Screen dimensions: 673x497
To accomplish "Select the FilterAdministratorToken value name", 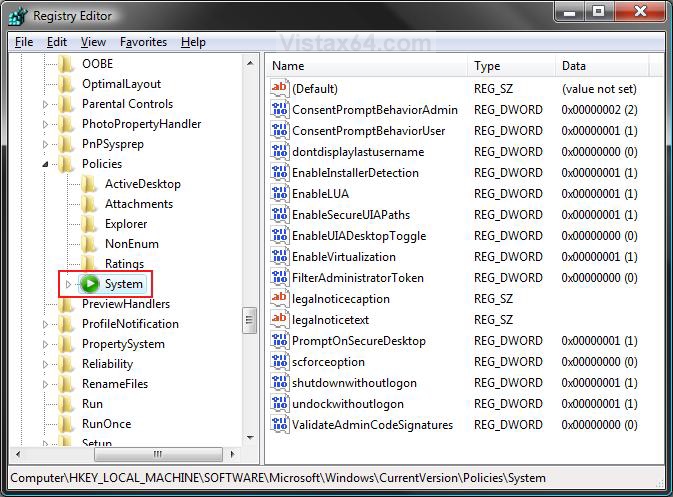I will (x=358, y=278).
